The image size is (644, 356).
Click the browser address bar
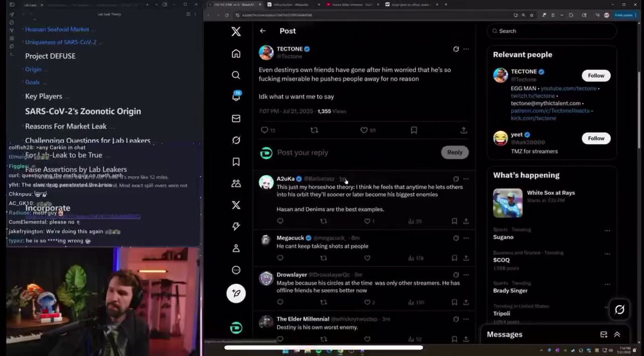coord(370,15)
